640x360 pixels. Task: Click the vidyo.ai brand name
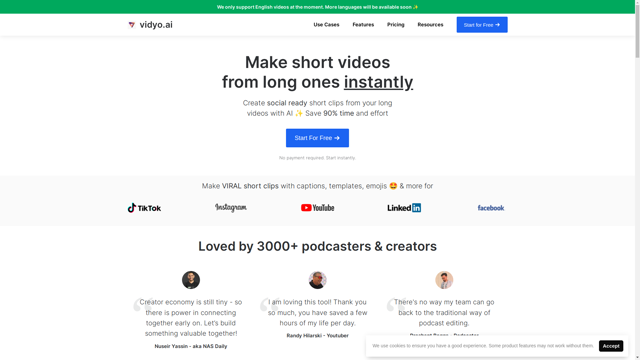[x=156, y=25]
